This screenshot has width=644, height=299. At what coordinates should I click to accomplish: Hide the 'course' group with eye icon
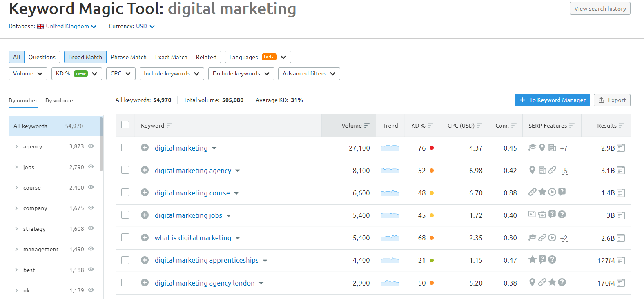91,187
